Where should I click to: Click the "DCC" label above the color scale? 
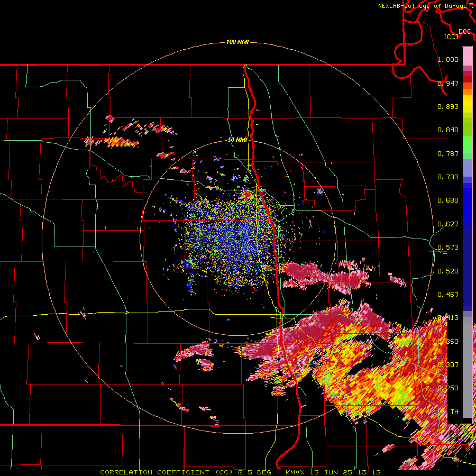464,32
